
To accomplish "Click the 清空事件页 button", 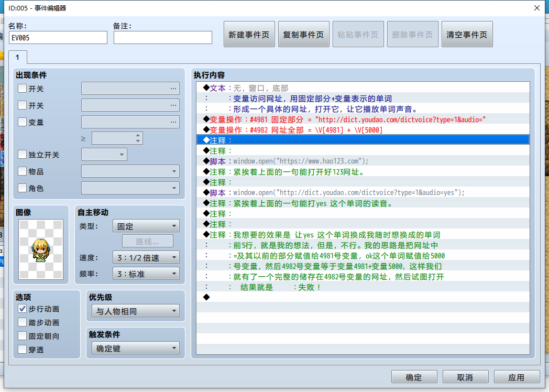I will [x=467, y=35].
